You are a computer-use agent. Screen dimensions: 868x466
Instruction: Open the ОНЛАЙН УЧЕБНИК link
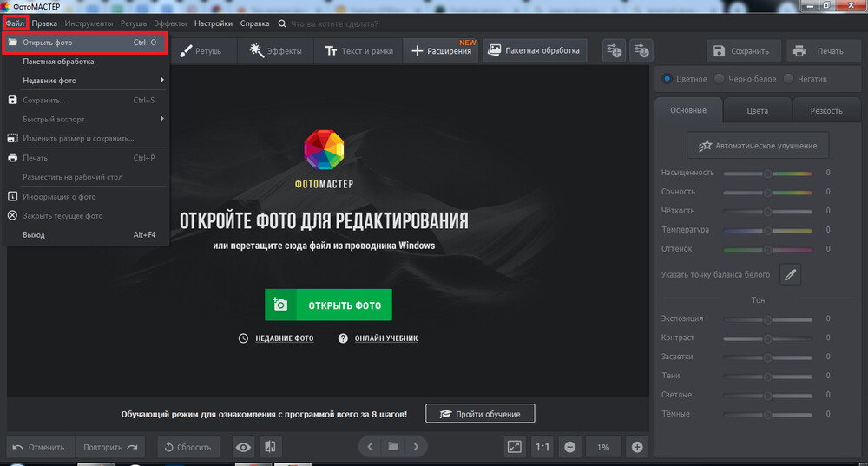(385, 338)
